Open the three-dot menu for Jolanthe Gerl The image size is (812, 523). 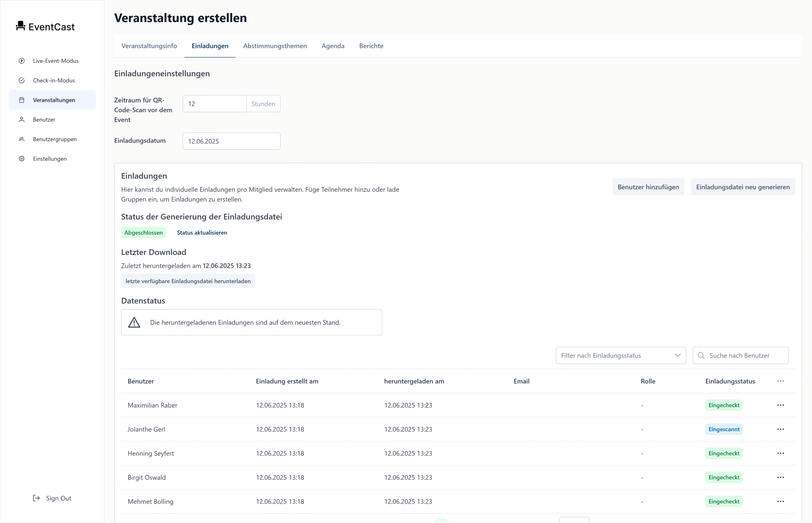[781, 429]
